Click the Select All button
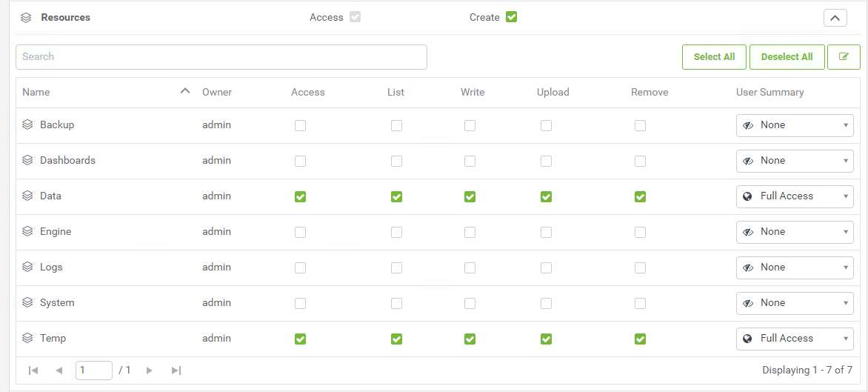This screenshot has width=868, height=392. pyautogui.click(x=714, y=57)
